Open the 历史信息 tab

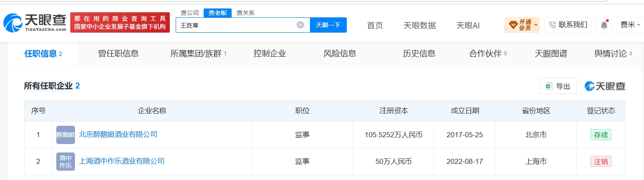(x=419, y=54)
